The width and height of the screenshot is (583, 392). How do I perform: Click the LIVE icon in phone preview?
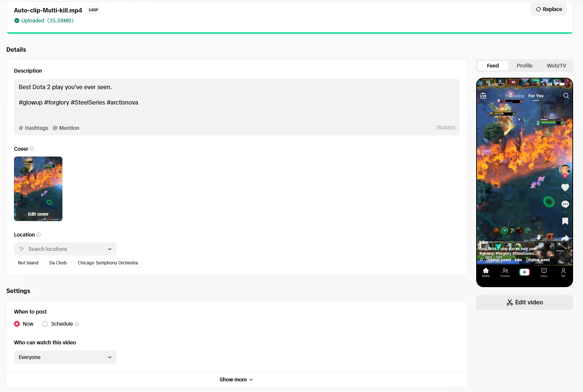[x=483, y=96]
